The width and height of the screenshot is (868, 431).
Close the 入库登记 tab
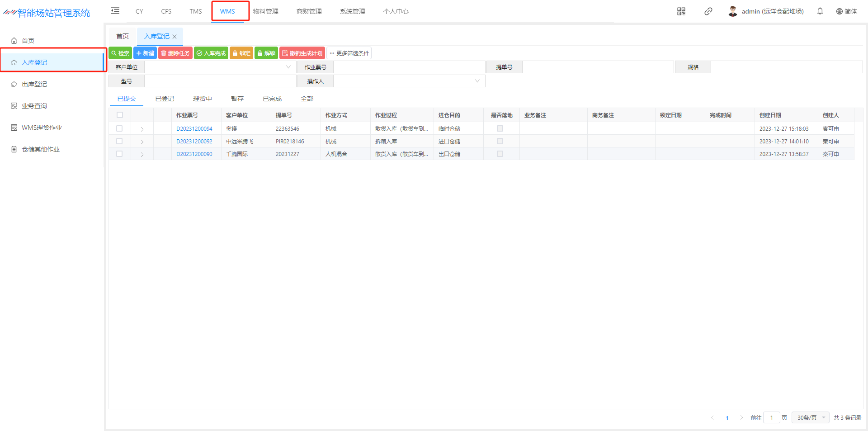tap(175, 37)
